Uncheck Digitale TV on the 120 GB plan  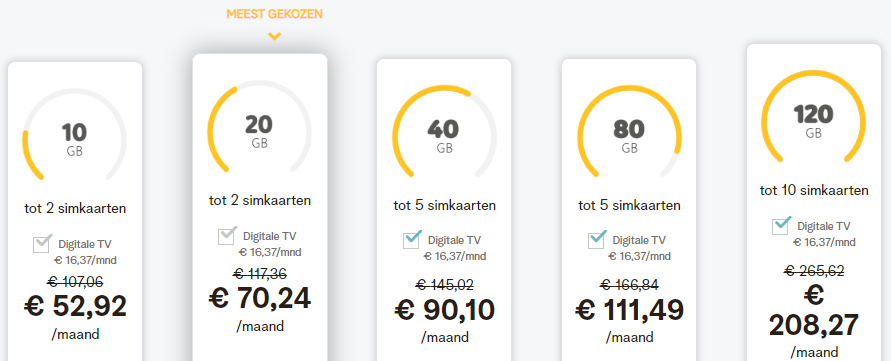pos(781,226)
